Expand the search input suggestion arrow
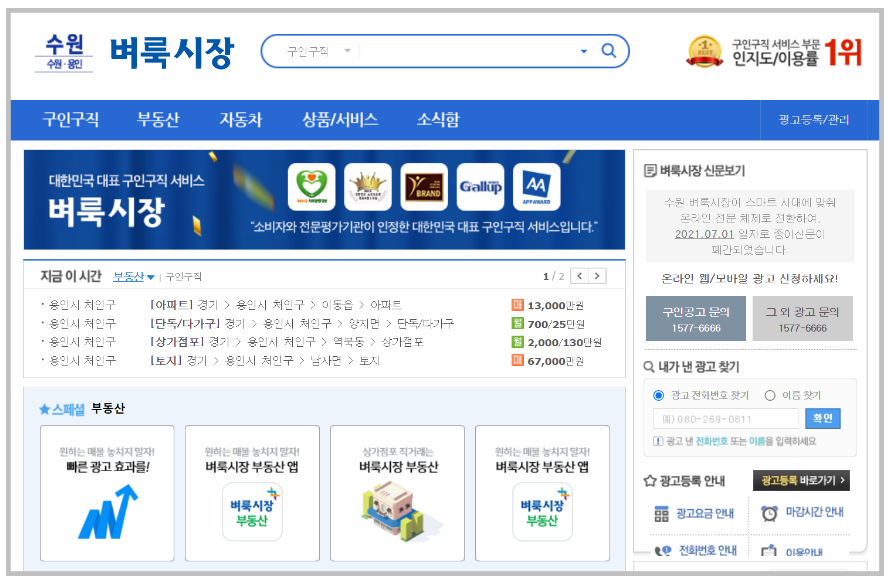Screen dimensions: 886x581 [584, 51]
